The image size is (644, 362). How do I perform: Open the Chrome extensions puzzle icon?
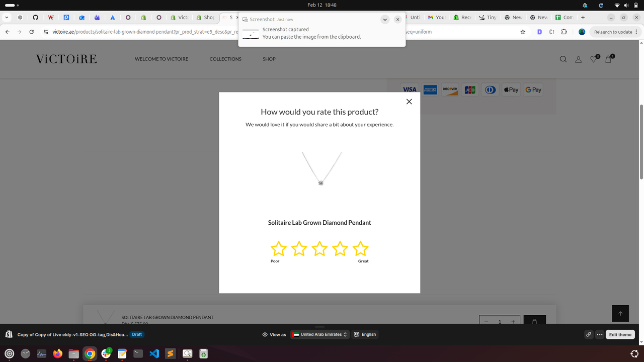point(563,32)
